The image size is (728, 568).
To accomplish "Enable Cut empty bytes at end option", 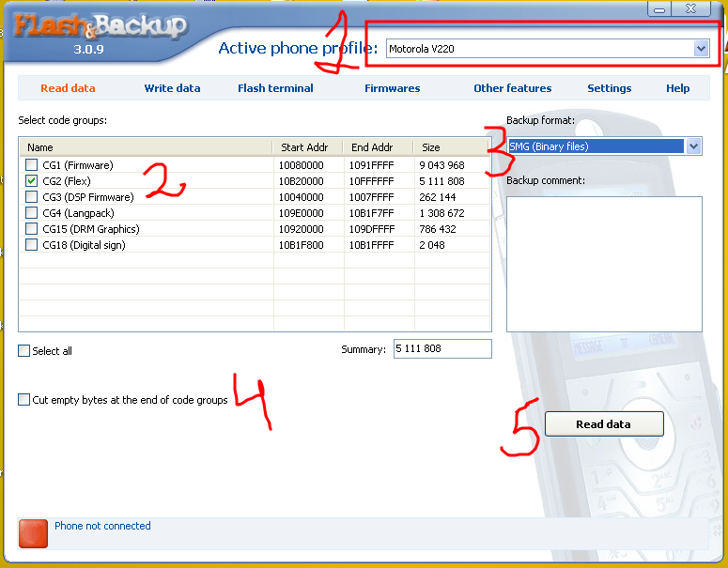I will tap(24, 400).
